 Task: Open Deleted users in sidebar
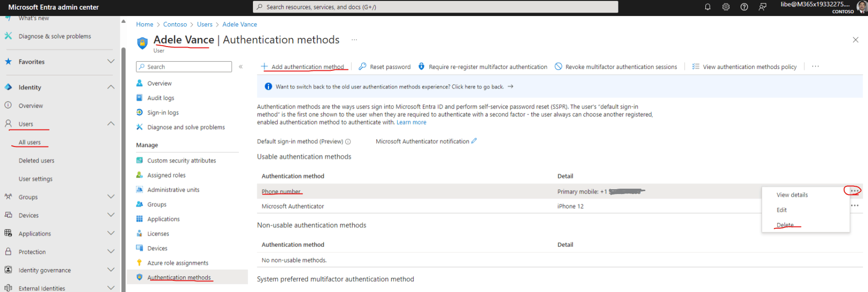coord(36,161)
